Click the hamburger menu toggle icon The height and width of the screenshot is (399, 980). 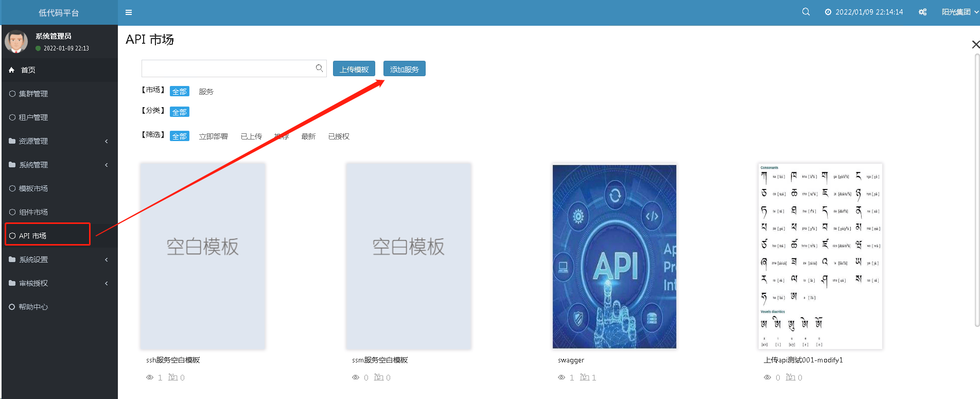(x=129, y=12)
